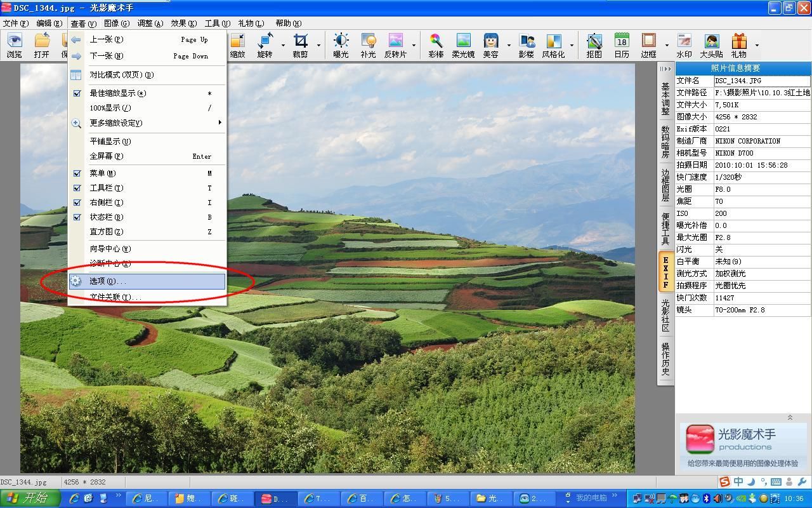Select the 旋转 rotate tool
The height and width of the screenshot is (508, 812).
[265, 46]
